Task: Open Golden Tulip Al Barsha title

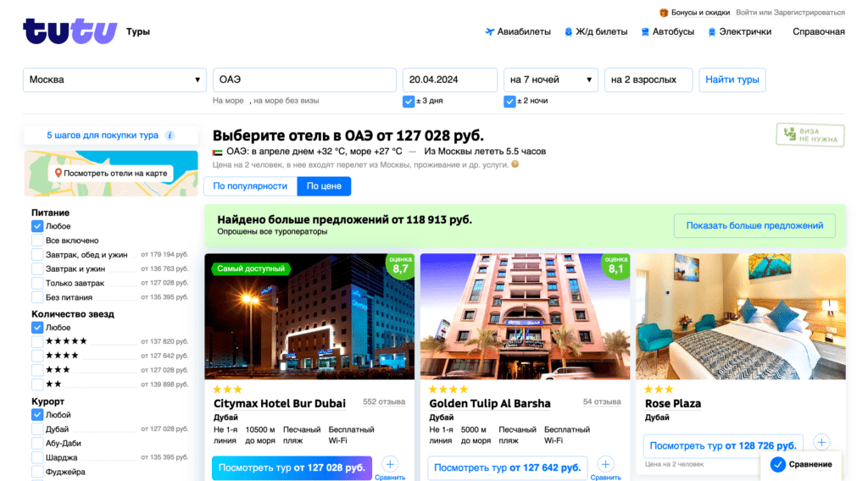Action: coord(490,404)
